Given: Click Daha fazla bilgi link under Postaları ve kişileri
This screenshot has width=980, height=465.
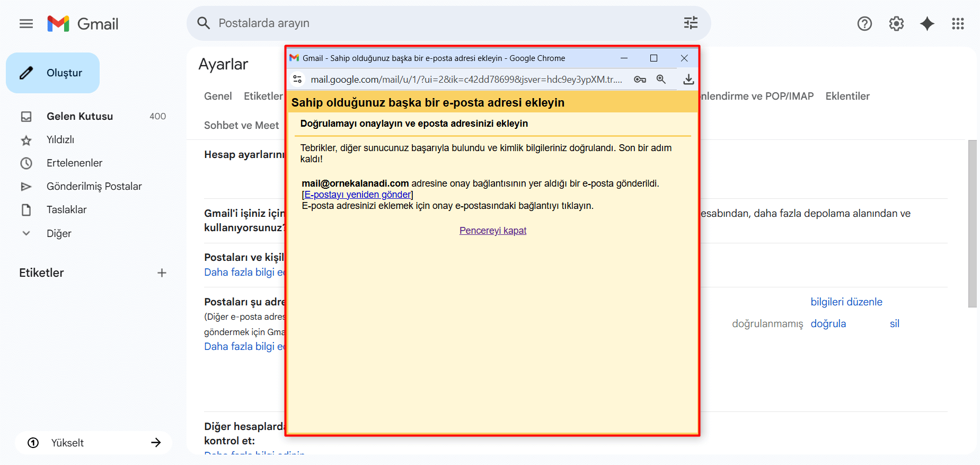Looking at the screenshot, I should tap(244, 272).
